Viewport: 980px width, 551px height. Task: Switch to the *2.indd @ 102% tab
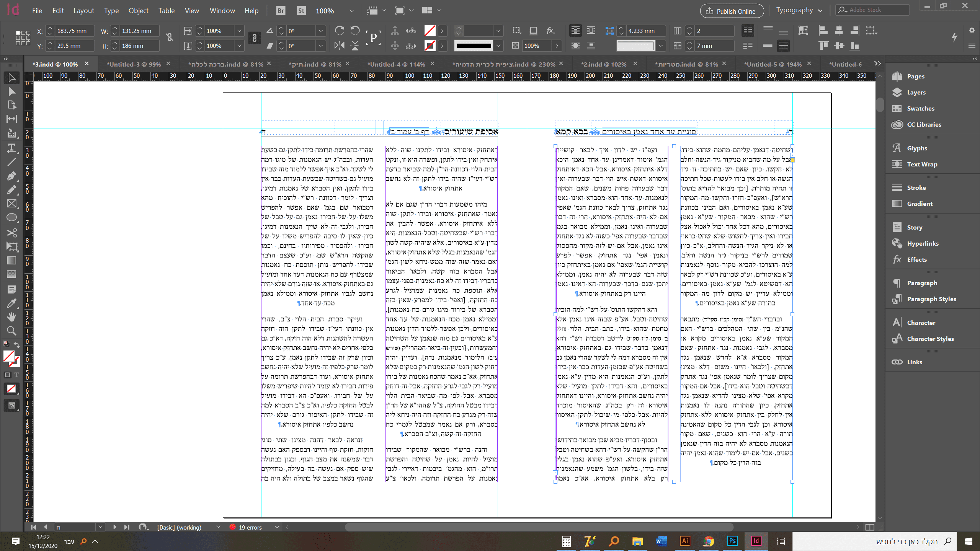tap(603, 64)
